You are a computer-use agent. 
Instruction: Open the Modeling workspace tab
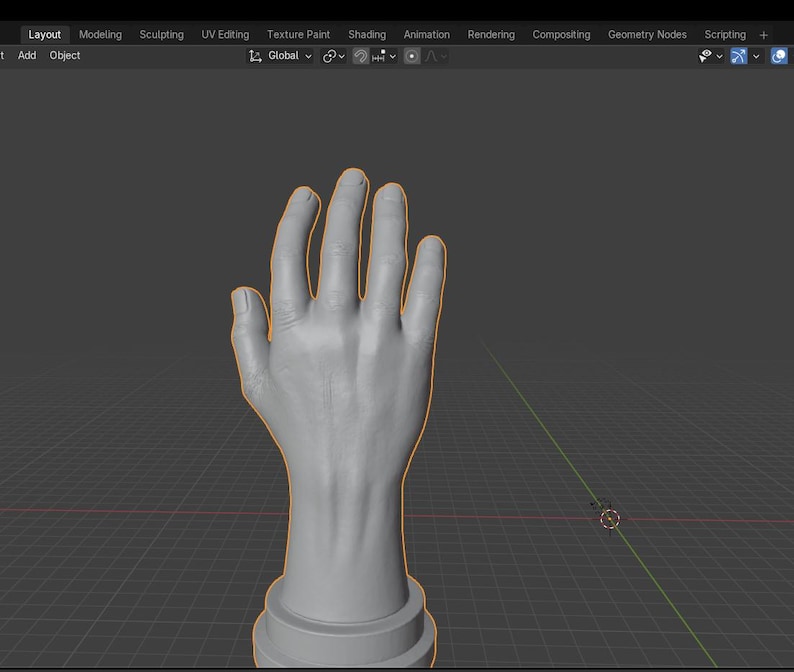click(x=100, y=34)
